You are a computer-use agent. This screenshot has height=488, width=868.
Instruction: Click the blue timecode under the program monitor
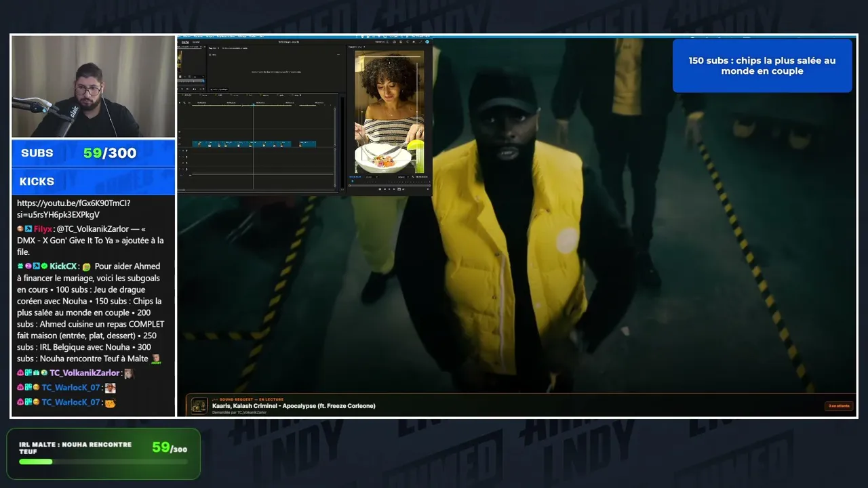(356, 177)
